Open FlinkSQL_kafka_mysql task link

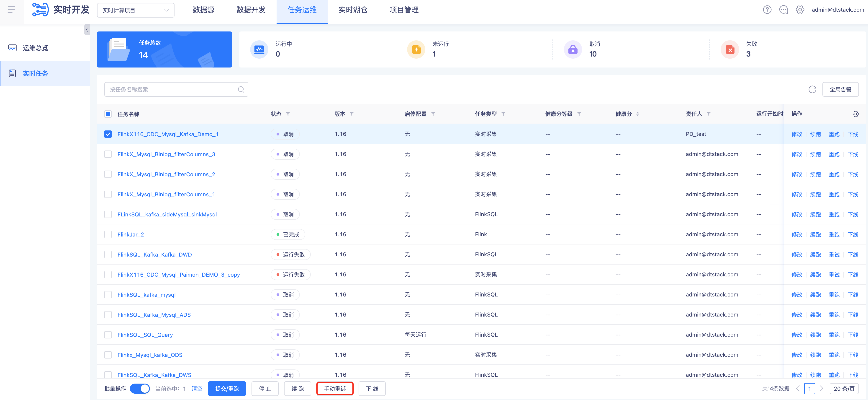click(x=146, y=295)
